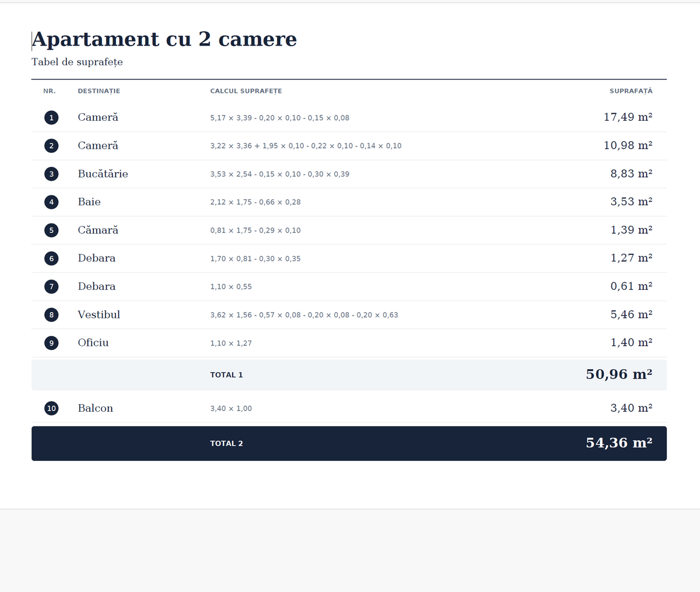Image resolution: width=700 pixels, height=592 pixels.
Task: Click the number 2 badge
Action: [51, 146]
